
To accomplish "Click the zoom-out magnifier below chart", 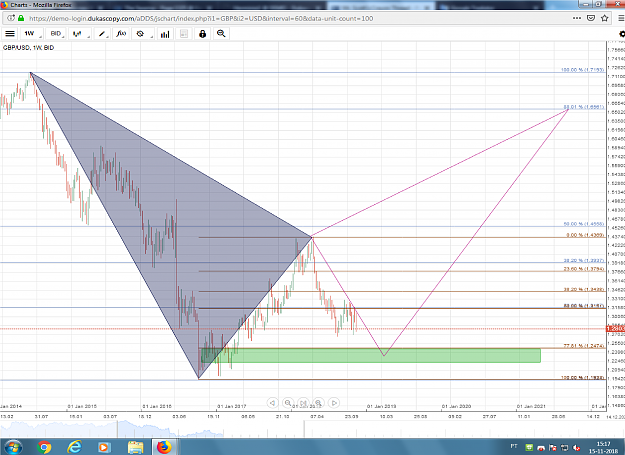I will coord(288,403).
